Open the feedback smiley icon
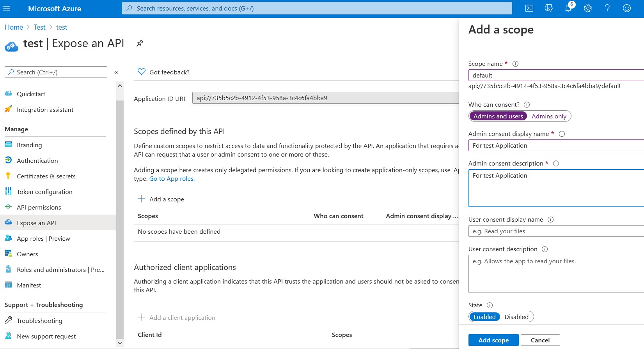Image resolution: width=644 pixels, height=349 pixels. coord(627,8)
